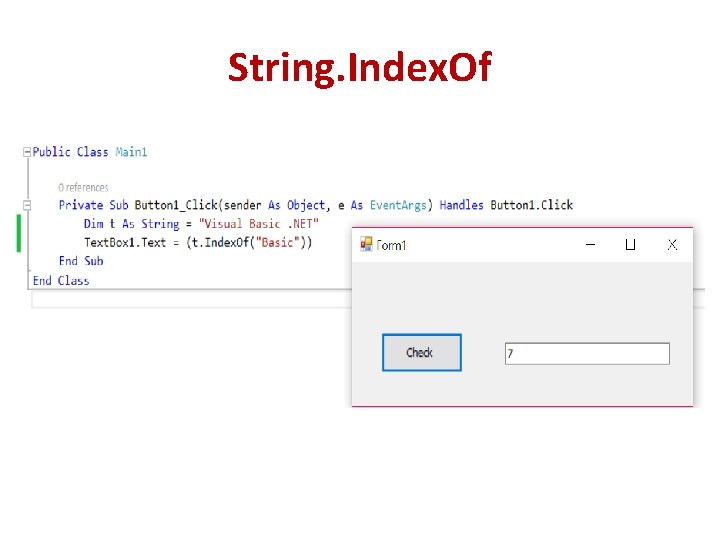The image size is (720, 540).
Task: Click the Check button in Form1
Action: click(422, 353)
